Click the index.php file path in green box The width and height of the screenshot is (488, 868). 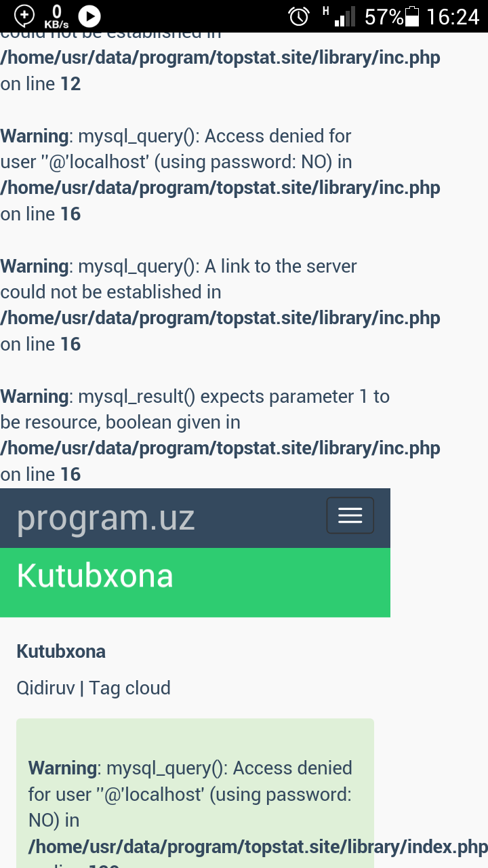[258, 846]
